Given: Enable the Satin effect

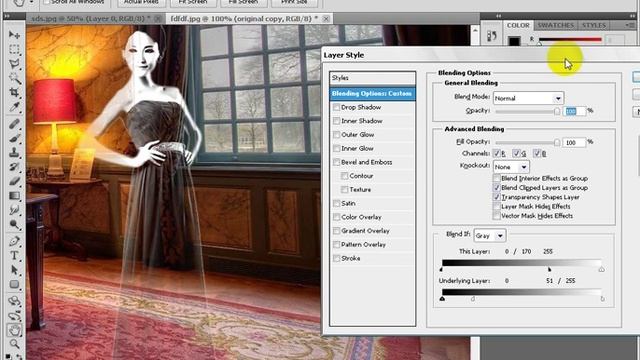Looking at the screenshot, I should click(336, 203).
